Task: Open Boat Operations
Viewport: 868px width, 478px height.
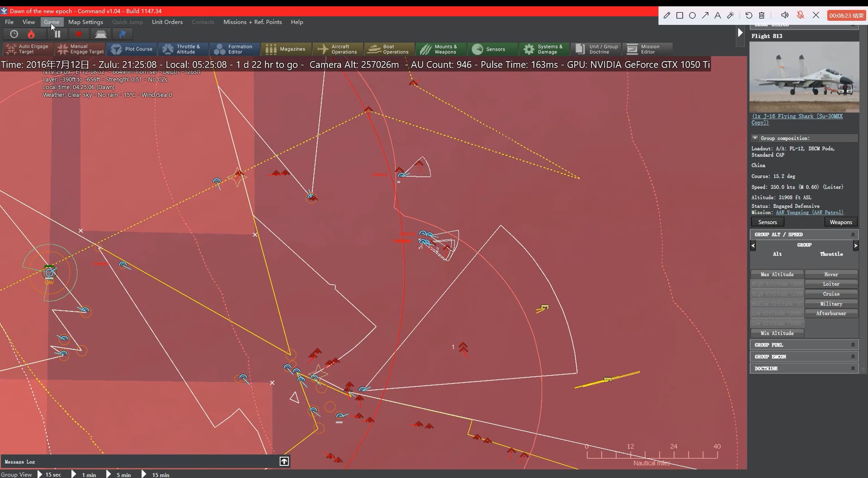Action: 389,49
